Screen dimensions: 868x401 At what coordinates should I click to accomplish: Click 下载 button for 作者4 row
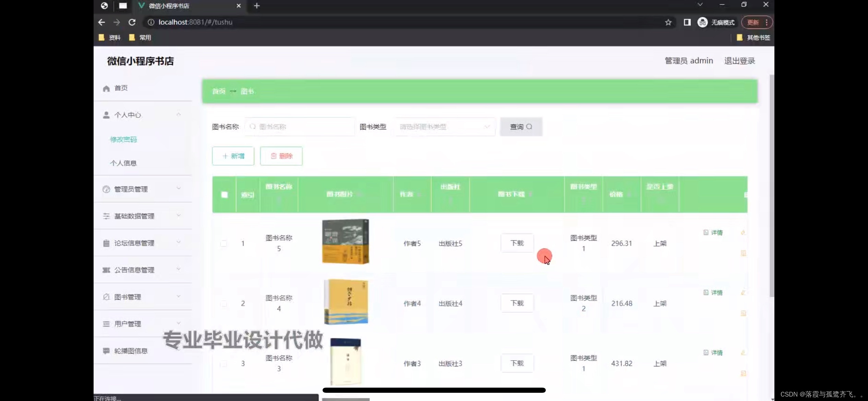click(x=517, y=303)
